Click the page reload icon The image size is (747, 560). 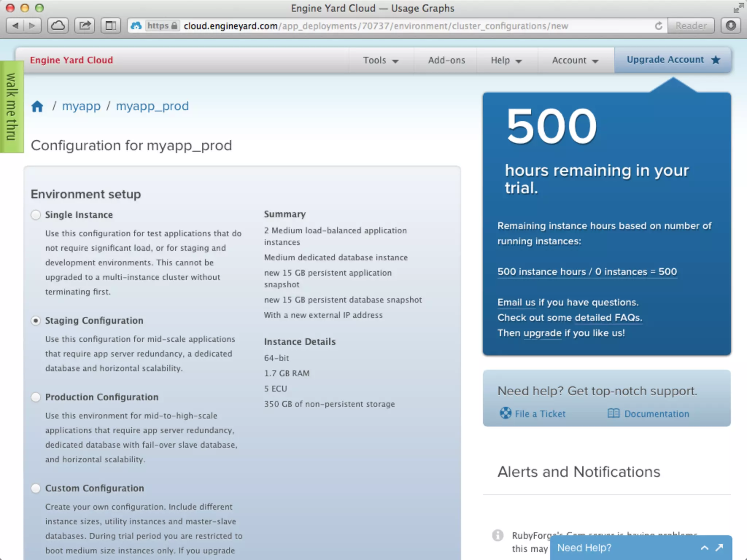tap(658, 26)
